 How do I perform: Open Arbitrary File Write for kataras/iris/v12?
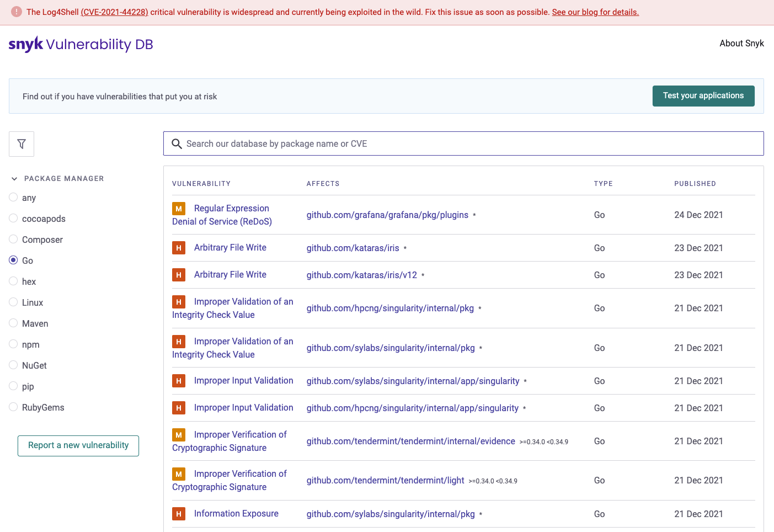click(x=230, y=275)
